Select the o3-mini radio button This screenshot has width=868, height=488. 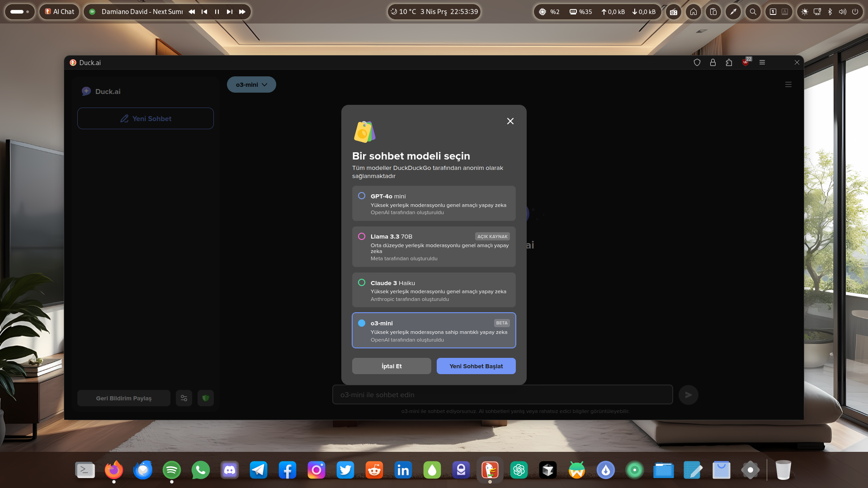[362, 323]
